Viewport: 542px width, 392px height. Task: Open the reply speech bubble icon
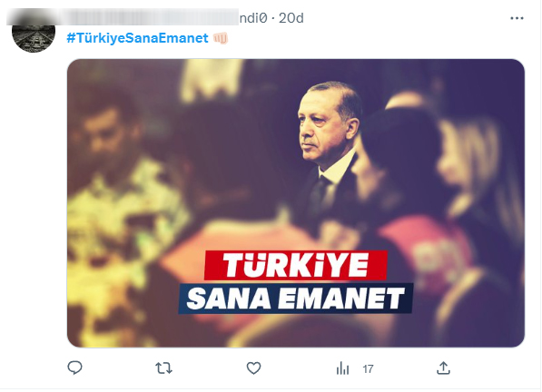[x=74, y=367]
